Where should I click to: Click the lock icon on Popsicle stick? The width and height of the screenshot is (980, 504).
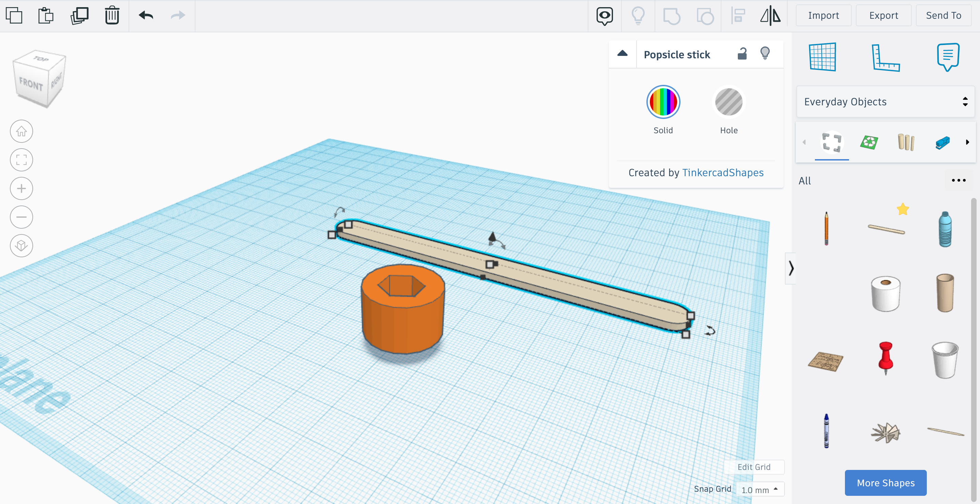coord(742,54)
